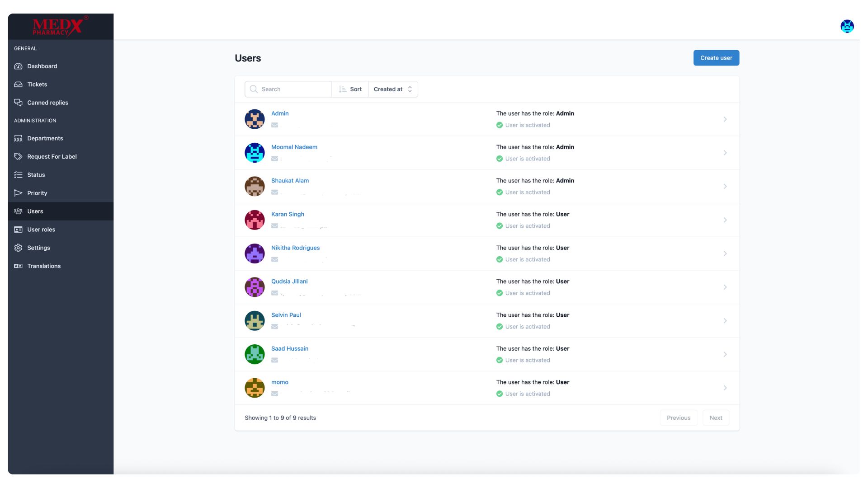The image size is (868, 488).
Task: Click momo's avatar
Action: (x=255, y=388)
